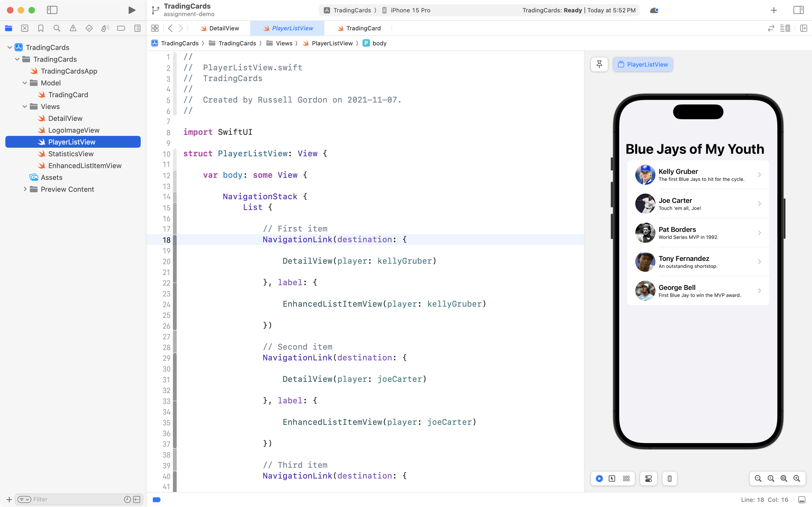Open the Bookmarks navigator
Image resolution: width=812 pixels, height=507 pixels.
coord(41,28)
